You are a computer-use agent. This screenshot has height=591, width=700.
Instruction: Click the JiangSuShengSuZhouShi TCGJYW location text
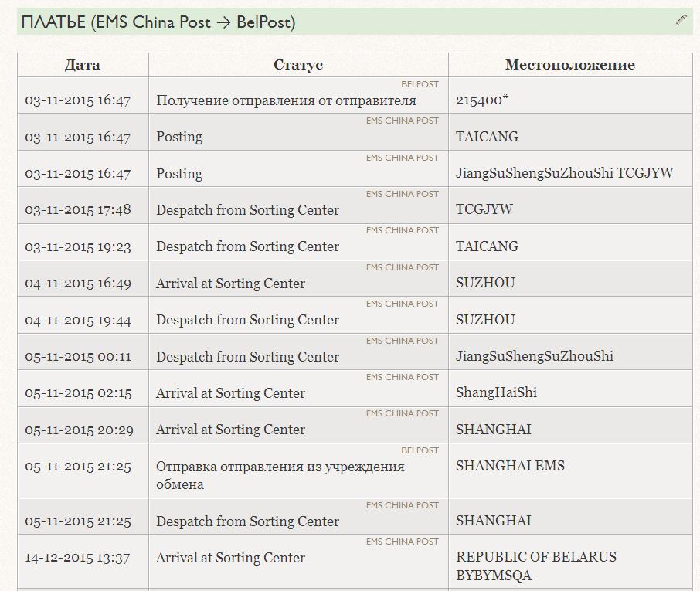(x=564, y=173)
